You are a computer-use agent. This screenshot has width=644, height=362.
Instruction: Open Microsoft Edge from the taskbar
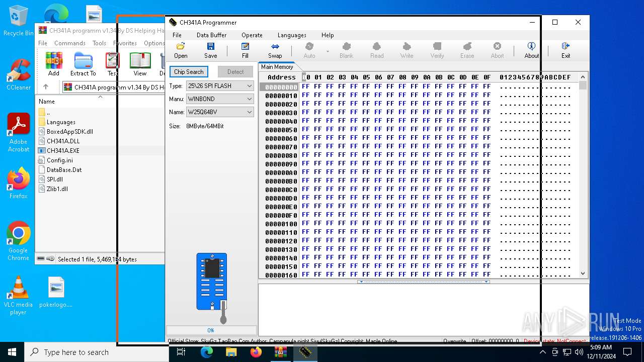tap(207, 352)
